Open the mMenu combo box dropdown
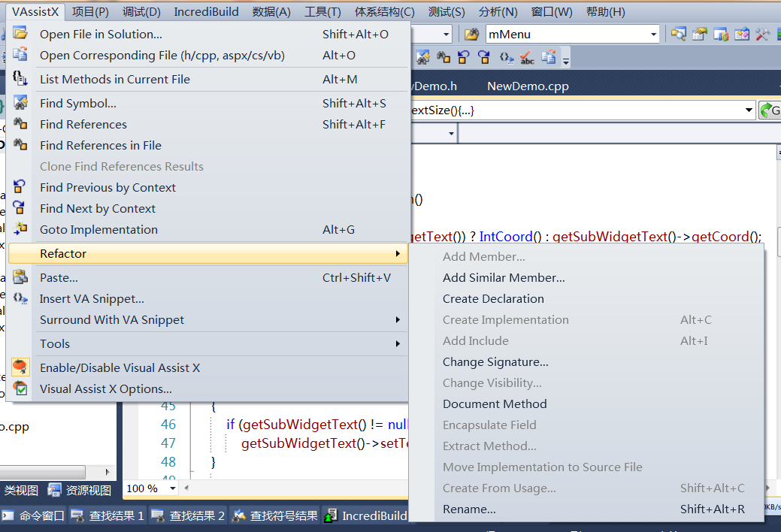781x532 pixels. [653, 35]
